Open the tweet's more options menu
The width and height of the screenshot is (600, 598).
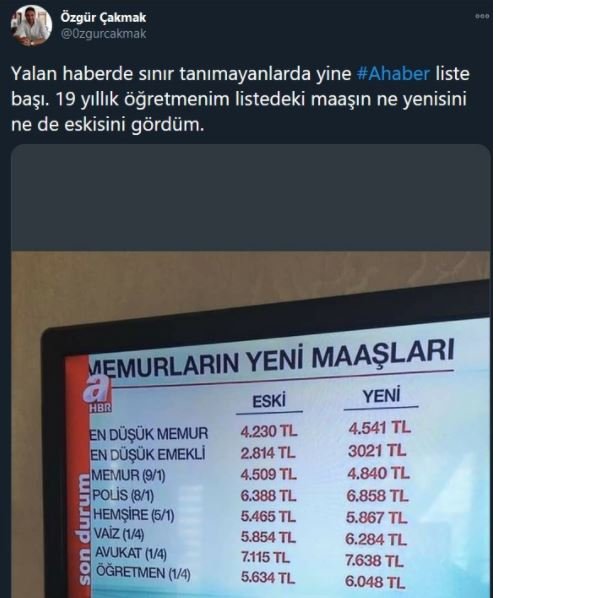pyautogui.click(x=482, y=16)
